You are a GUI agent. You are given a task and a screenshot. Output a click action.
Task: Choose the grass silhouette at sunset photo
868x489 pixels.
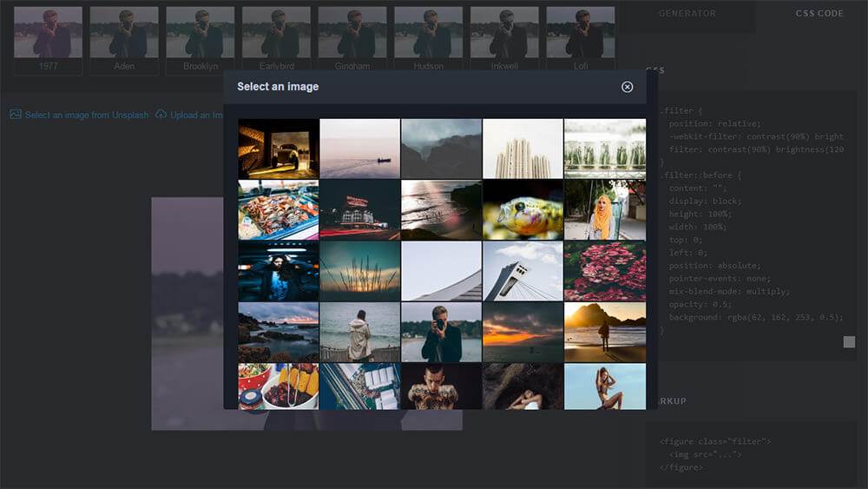pos(360,271)
